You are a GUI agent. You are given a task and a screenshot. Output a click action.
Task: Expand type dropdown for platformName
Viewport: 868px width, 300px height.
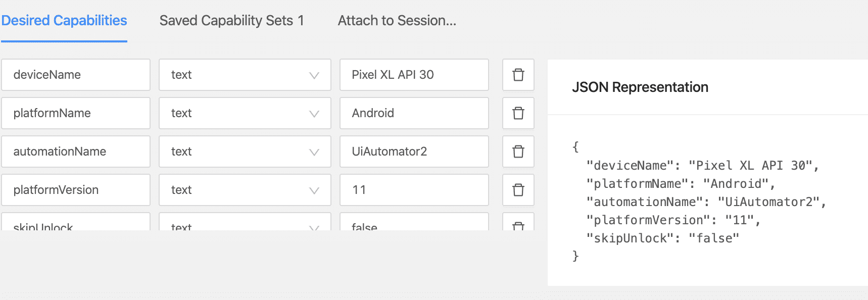point(245,113)
